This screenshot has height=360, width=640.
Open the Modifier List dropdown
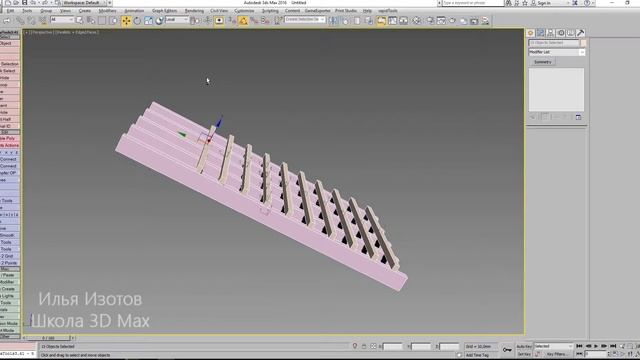[557, 52]
